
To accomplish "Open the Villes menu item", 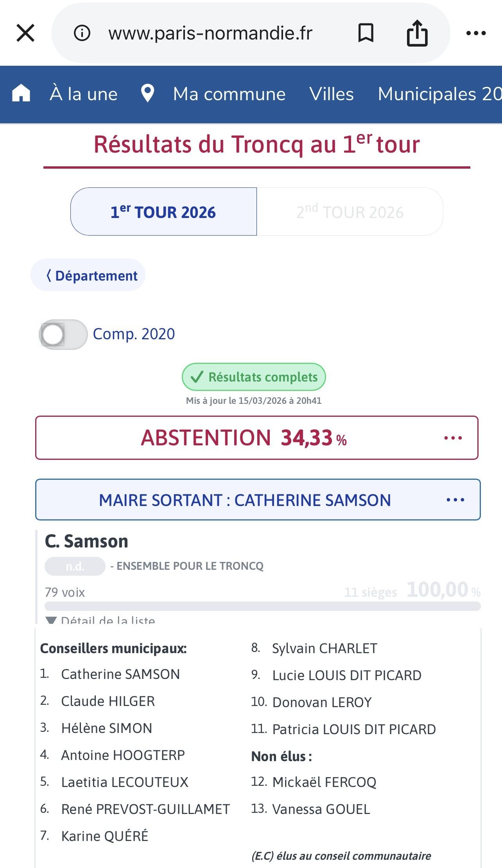I will click(x=332, y=94).
